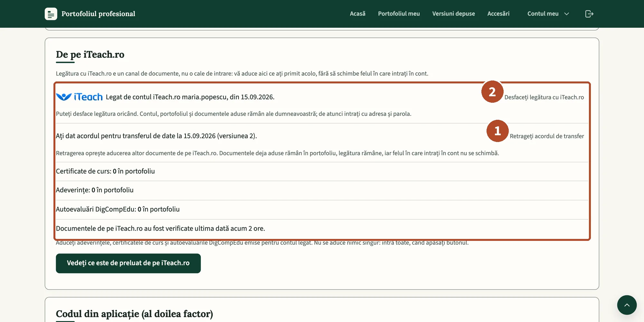Click the logout icon in header

589,14
